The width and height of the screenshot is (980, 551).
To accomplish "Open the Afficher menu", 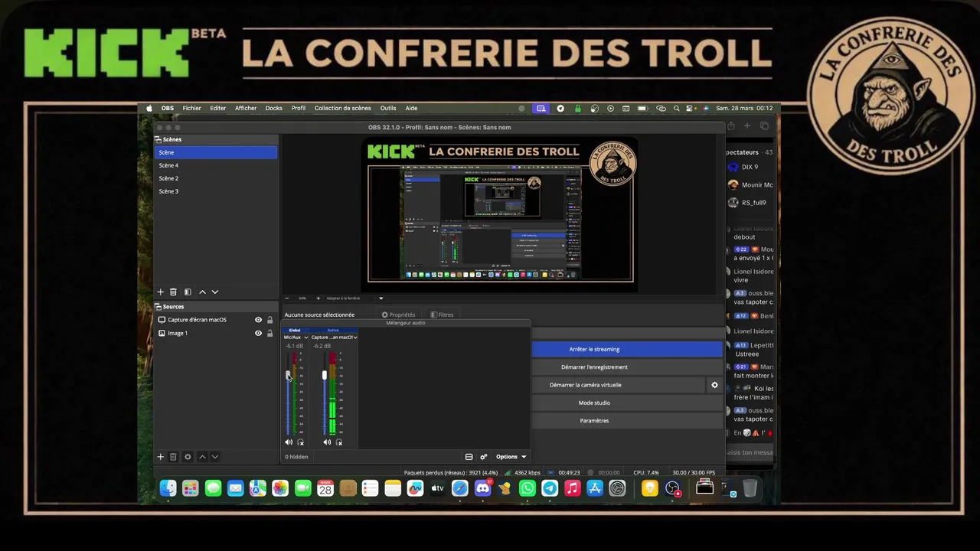I will point(246,109).
